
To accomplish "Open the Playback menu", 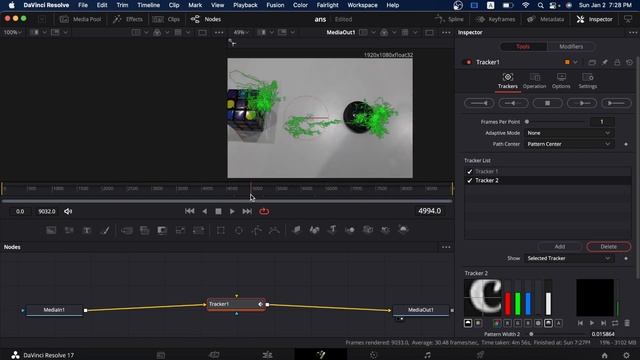I will pos(245,5).
